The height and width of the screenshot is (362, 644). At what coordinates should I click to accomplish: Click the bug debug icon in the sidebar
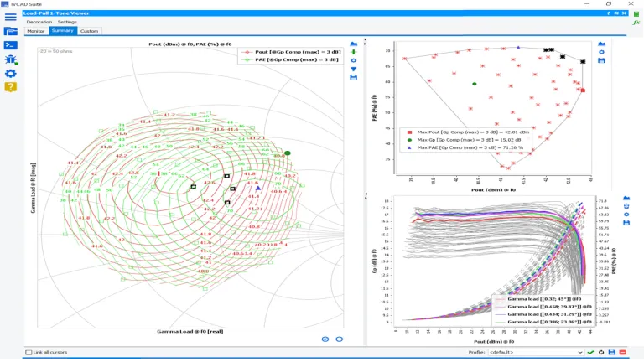[11, 59]
